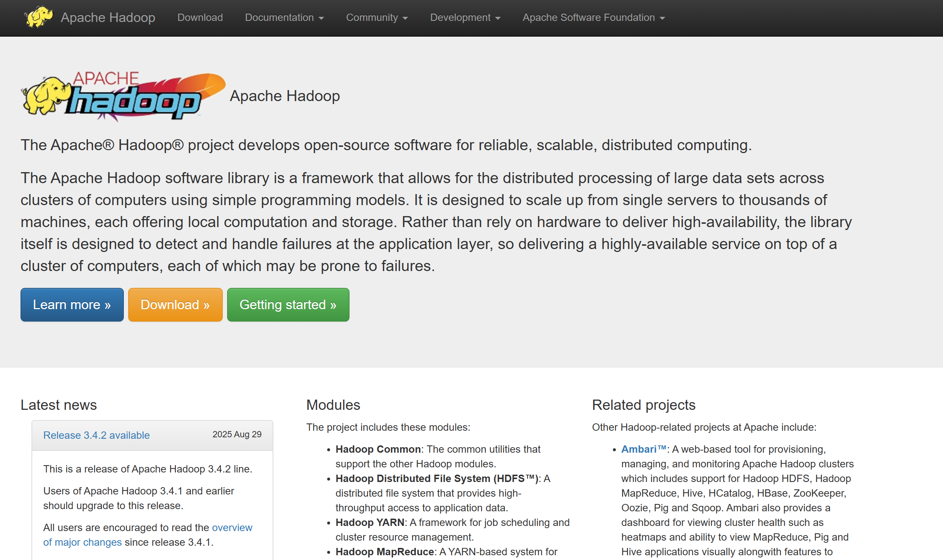943x560 pixels.
Task: Click the Apache Hadoop elephant logo in navbar
Action: tap(41, 16)
